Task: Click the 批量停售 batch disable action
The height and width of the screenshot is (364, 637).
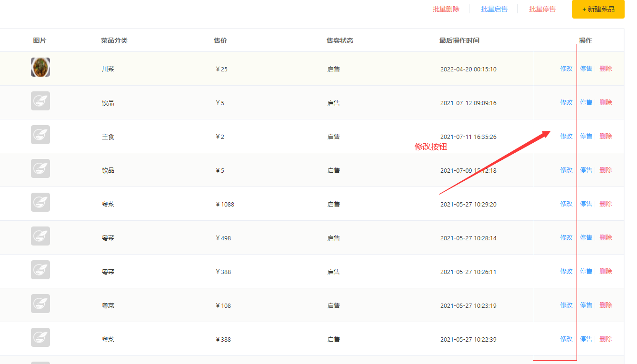Action: pos(542,9)
